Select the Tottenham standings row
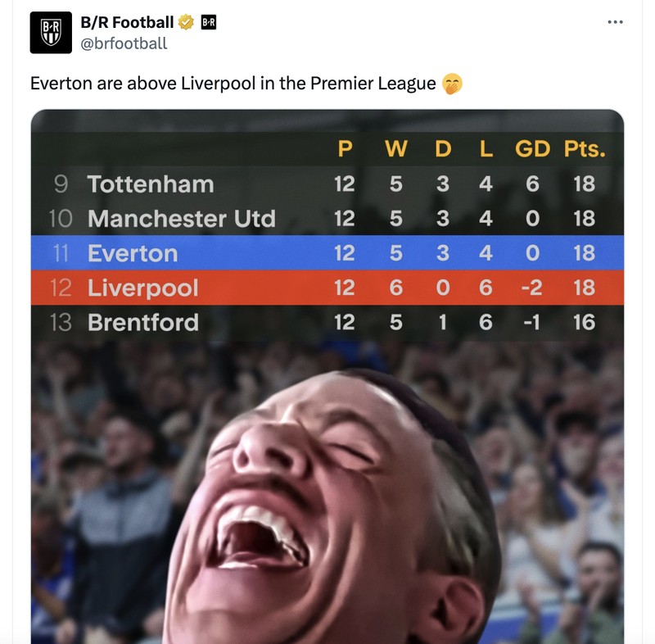 tap(327, 184)
